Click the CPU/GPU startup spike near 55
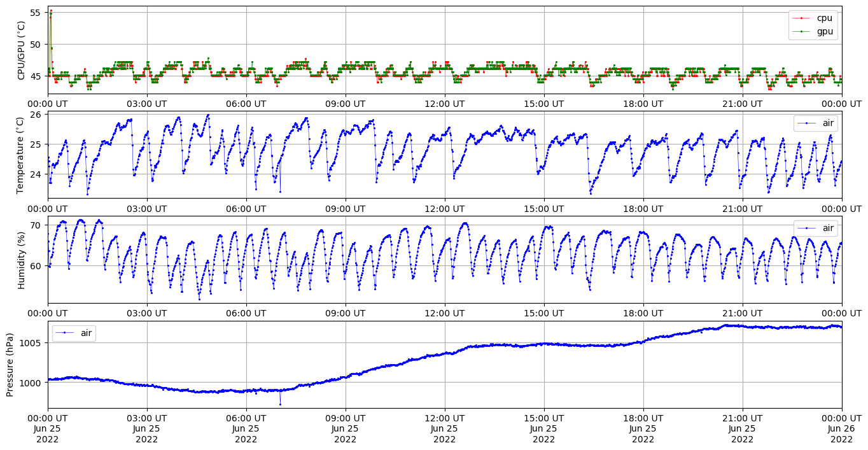 (x=51, y=11)
